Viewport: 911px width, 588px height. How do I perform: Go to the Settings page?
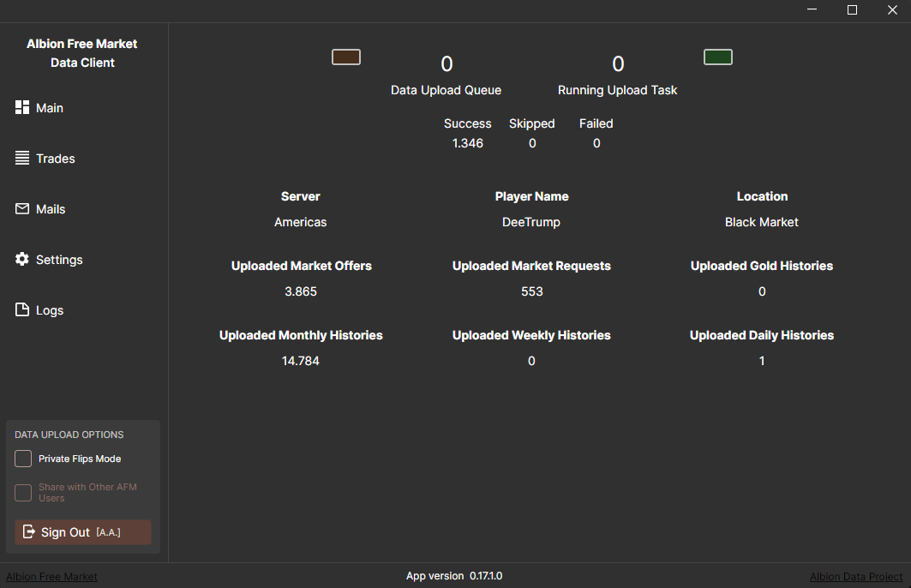pos(59,260)
